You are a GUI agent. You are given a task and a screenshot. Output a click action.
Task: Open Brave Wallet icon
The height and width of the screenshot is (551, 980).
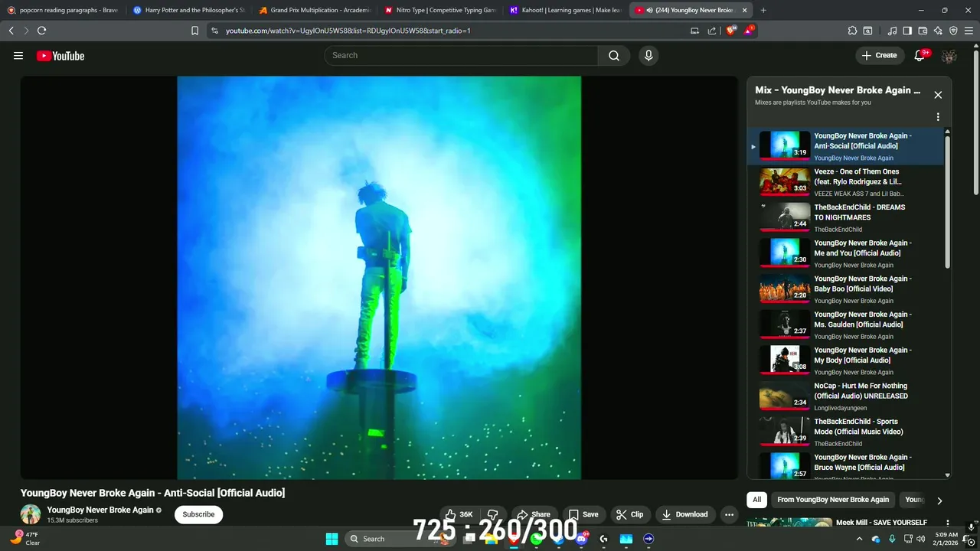[x=923, y=31]
